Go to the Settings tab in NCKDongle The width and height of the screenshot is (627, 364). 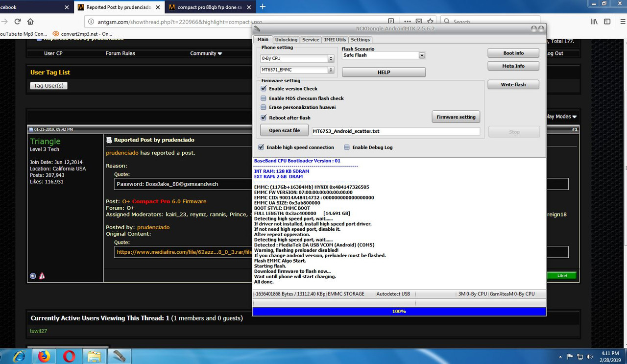pos(360,40)
